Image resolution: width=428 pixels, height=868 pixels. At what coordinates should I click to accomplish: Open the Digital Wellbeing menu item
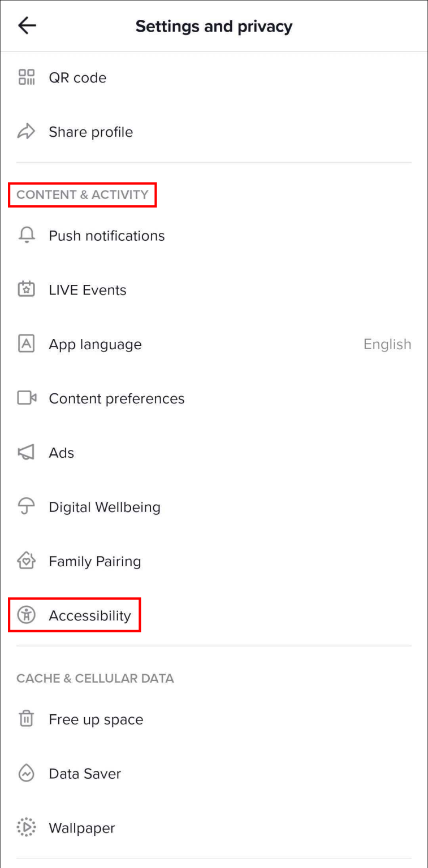[105, 507]
